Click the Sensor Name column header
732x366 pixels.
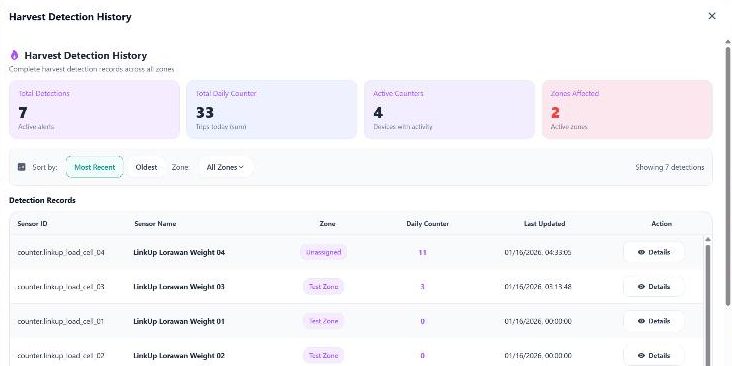pos(155,224)
